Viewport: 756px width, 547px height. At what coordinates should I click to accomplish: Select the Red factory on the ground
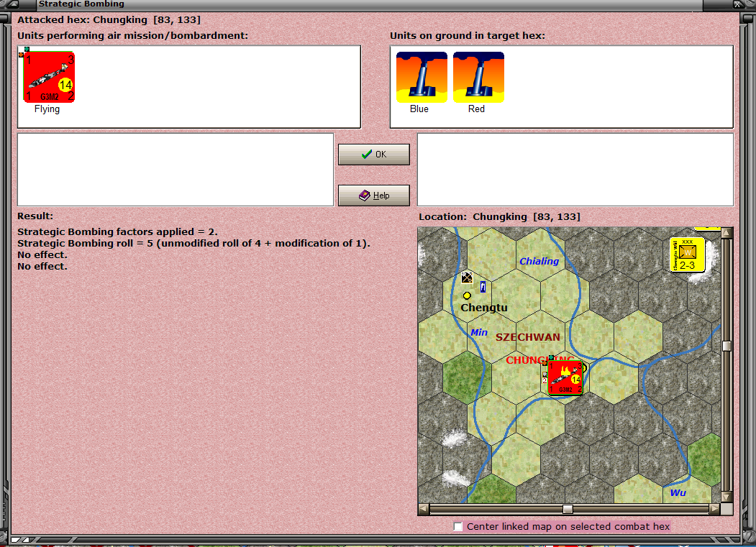click(478, 77)
